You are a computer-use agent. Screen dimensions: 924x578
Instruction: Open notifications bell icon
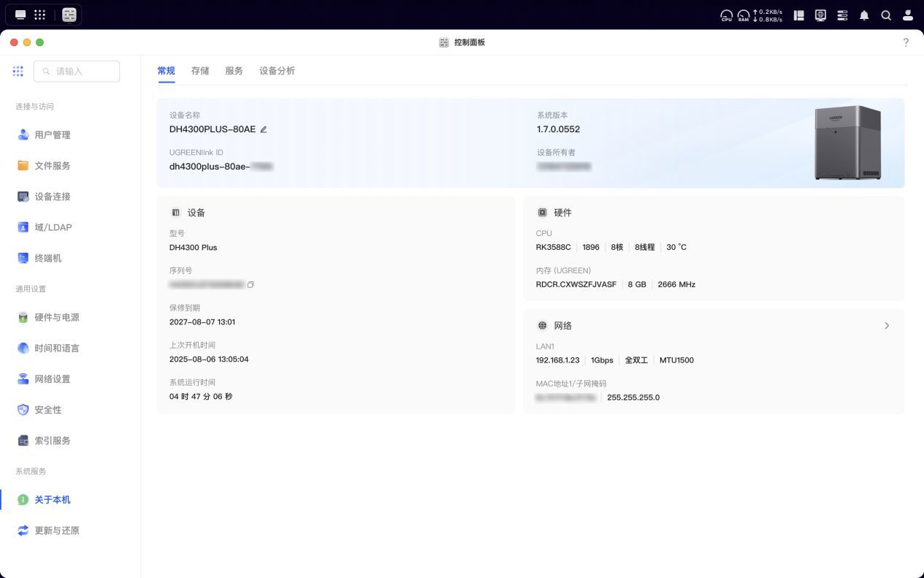[864, 15]
